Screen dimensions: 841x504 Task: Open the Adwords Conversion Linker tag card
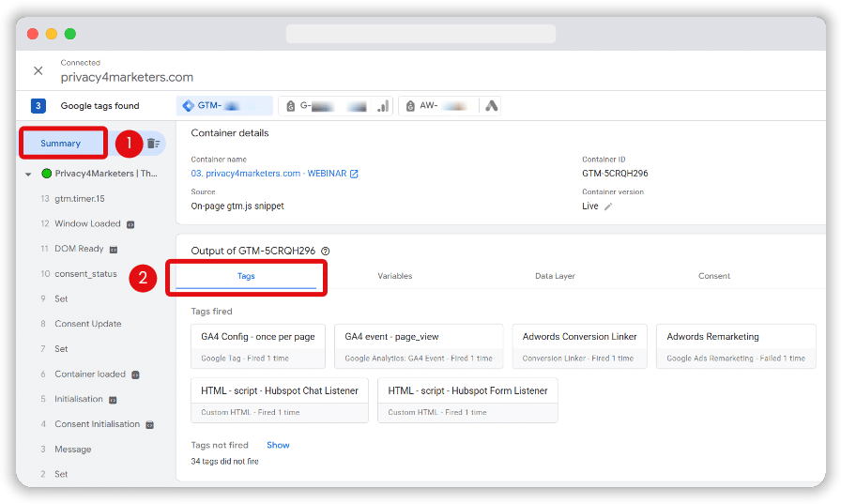pyautogui.click(x=580, y=346)
